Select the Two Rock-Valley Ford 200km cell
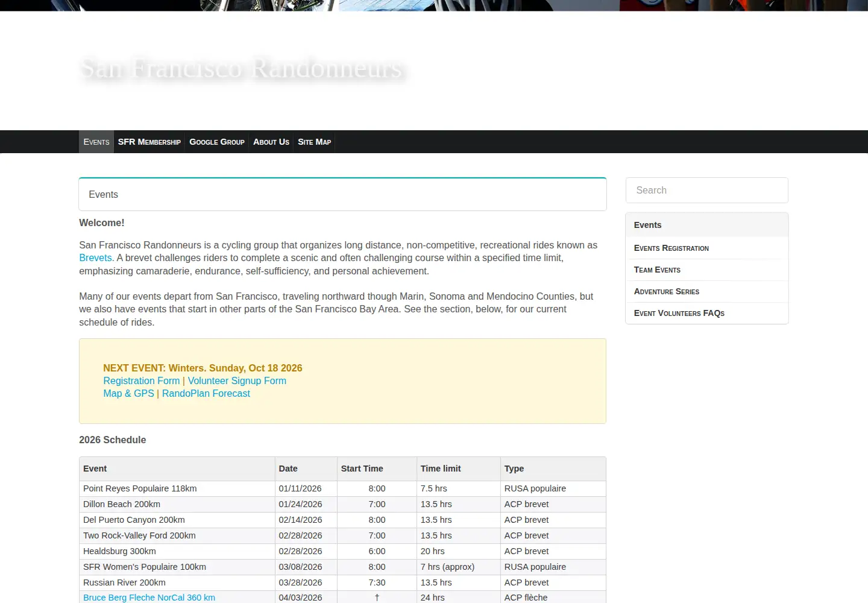Viewport: 868px width, 603px height. [x=177, y=535]
